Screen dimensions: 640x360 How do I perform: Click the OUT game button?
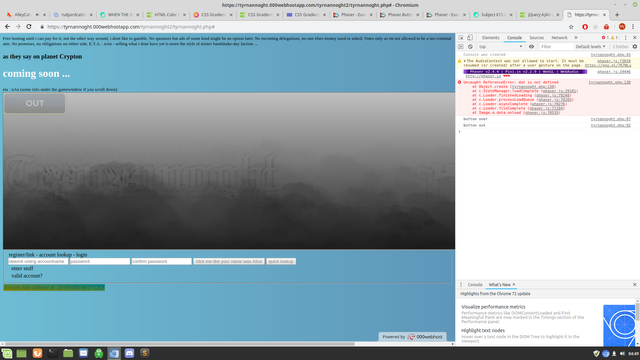pos(35,104)
